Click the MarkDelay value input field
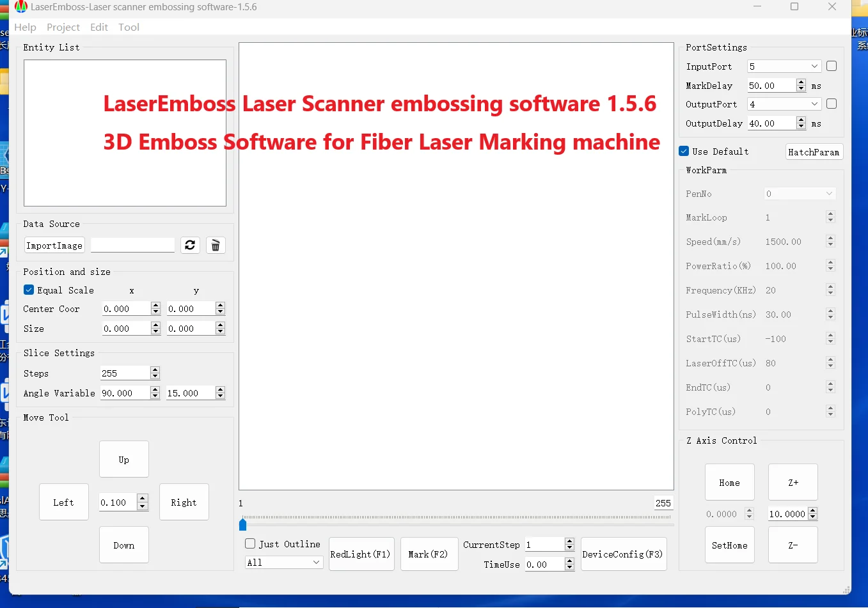The height and width of the screenshot is (608, 868). 772,85
